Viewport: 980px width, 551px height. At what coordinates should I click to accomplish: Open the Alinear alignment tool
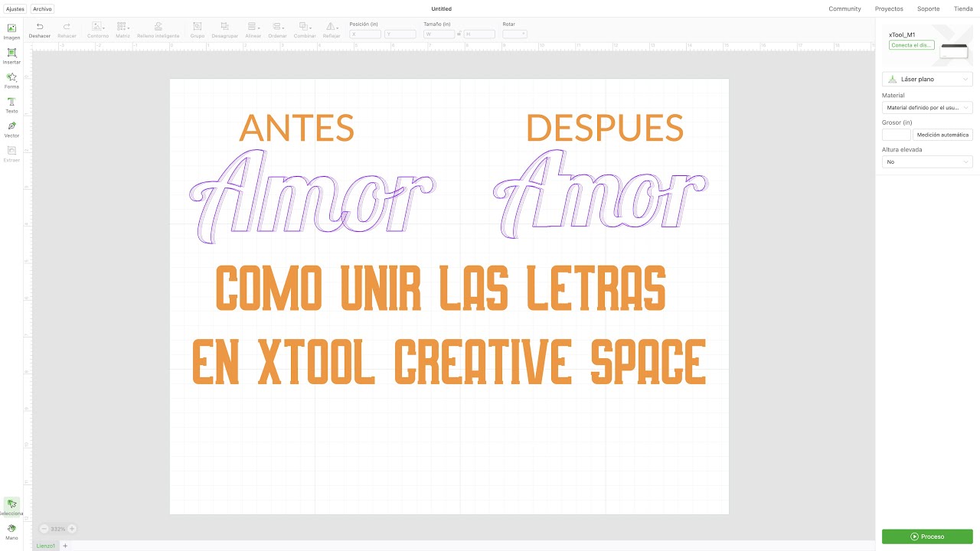pos(253,31)
